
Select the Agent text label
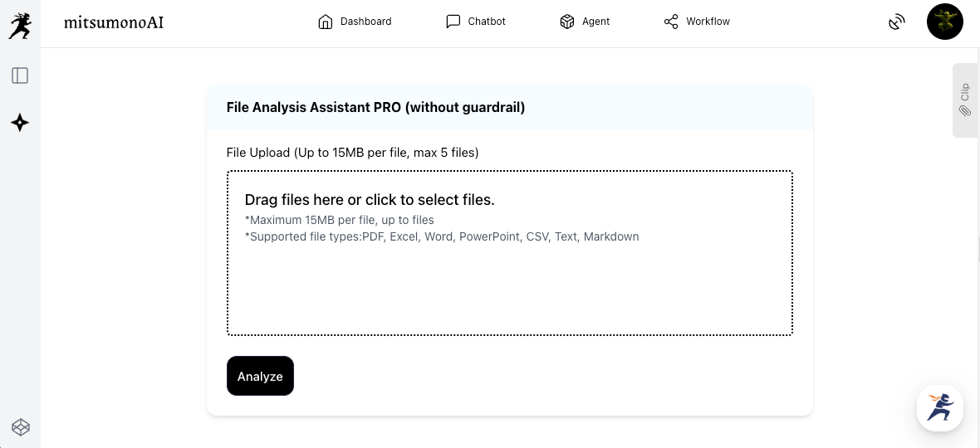[x=595, y=22]
